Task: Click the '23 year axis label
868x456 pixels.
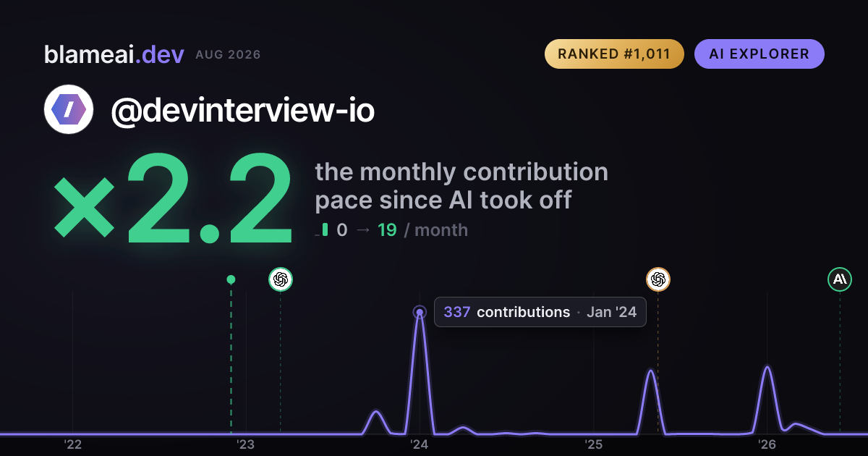Action: (246, 444)
